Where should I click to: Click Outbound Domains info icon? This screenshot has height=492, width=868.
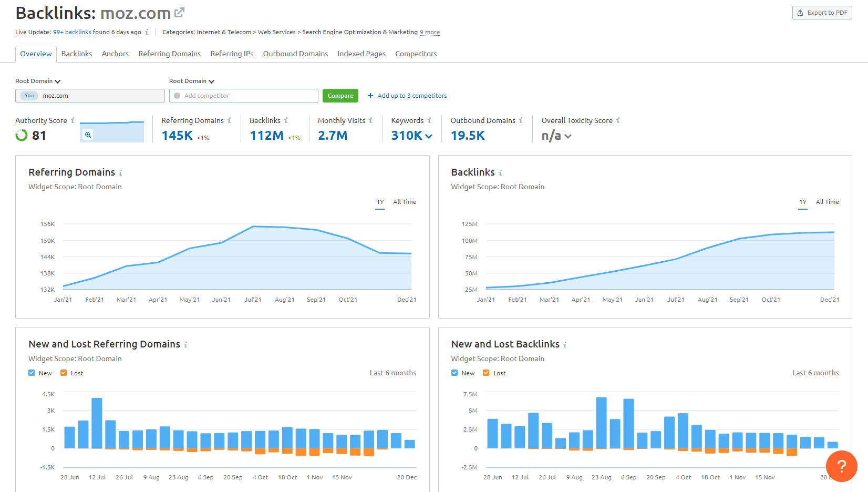click(521, 120)
